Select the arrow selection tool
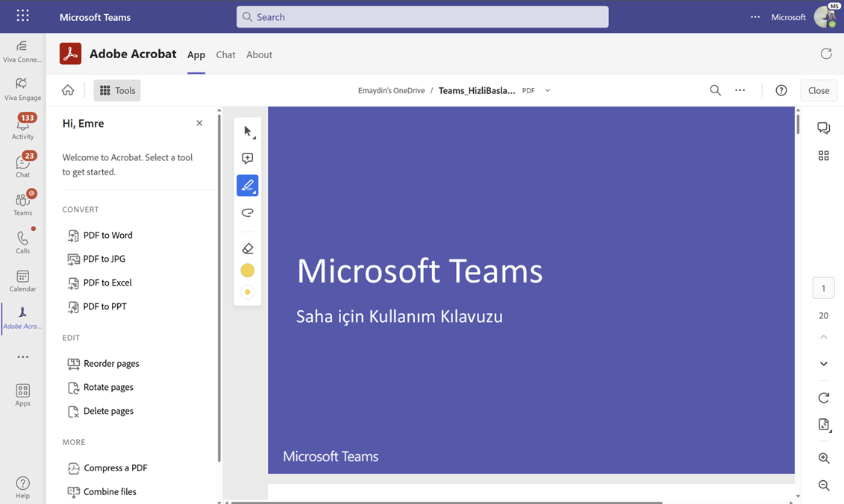This screenshot has width=844, height=504. (248, 132)
